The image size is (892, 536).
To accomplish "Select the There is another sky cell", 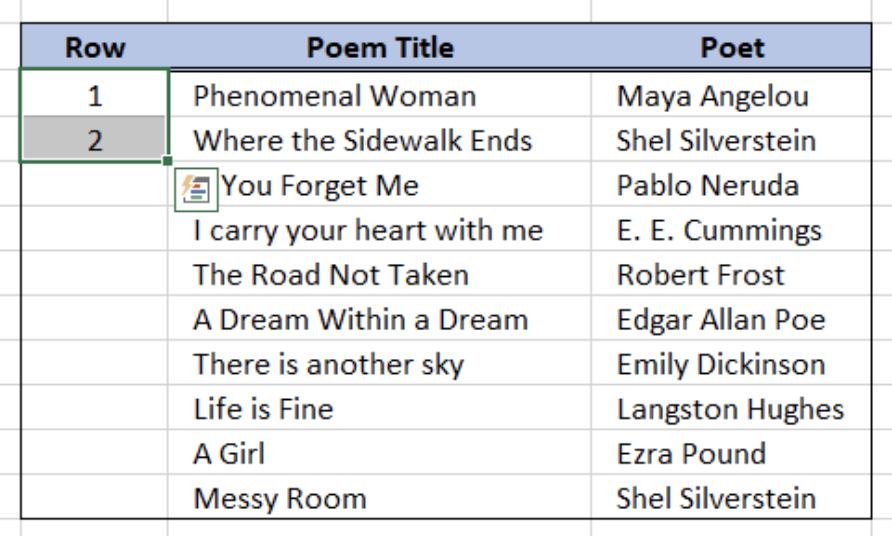I will click(380, 362).
